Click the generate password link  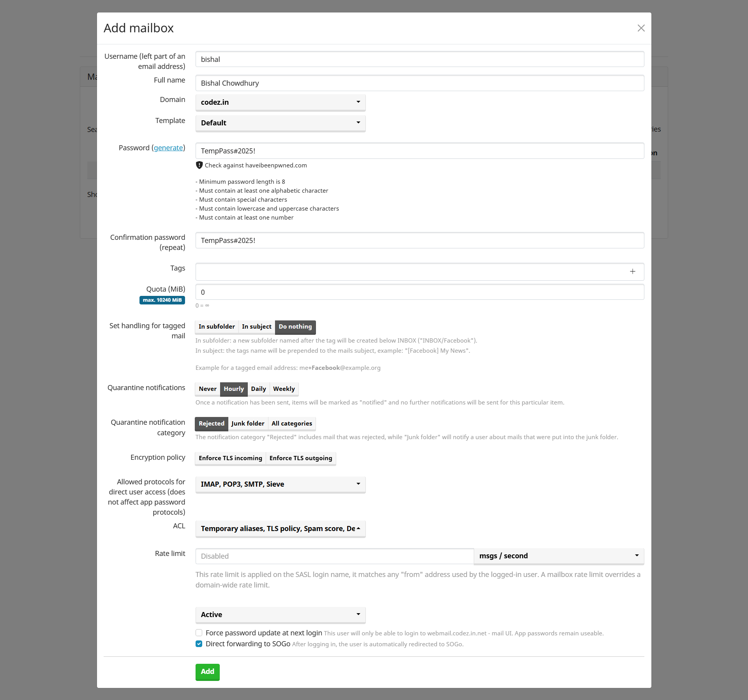pos(168,148)
